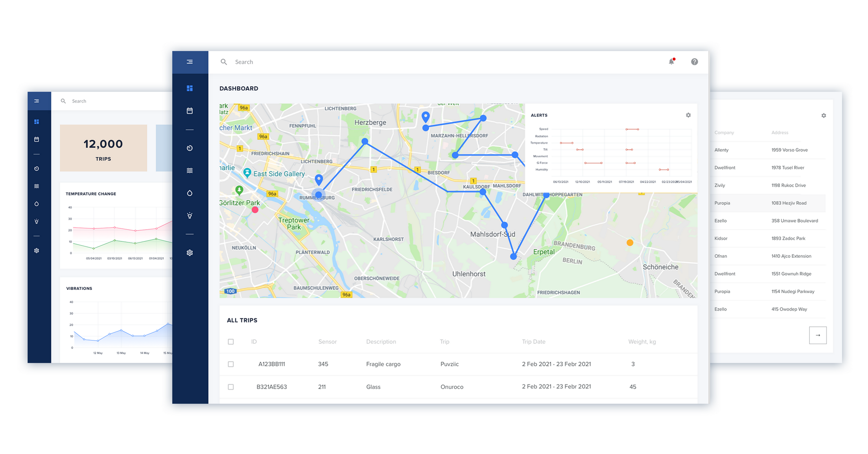Open vibrations waves icon in center sidebar
868x454 pixels.
click(x=190, y=170)
